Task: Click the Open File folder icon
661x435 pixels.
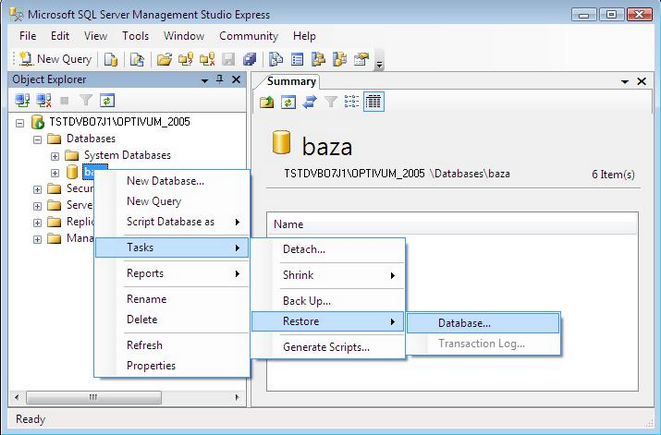Action: (x=164, y=59)
